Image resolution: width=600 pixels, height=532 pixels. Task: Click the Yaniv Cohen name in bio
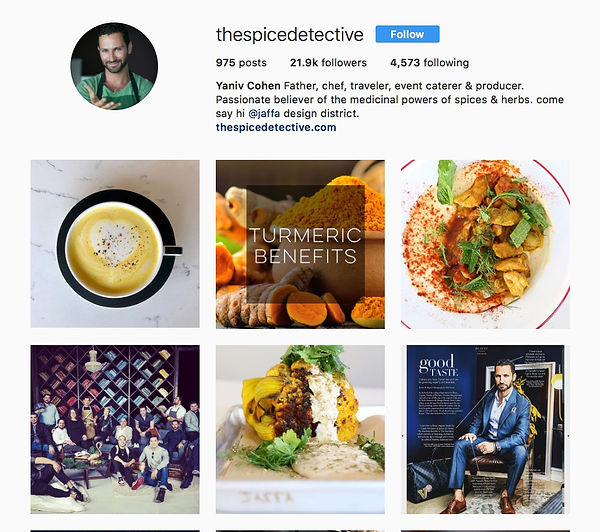point(248,86)
